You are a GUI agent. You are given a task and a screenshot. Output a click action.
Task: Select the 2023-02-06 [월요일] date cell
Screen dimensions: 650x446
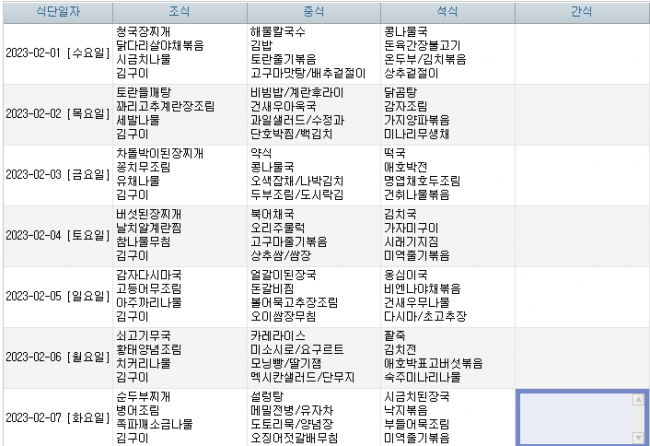click(55, 356)
